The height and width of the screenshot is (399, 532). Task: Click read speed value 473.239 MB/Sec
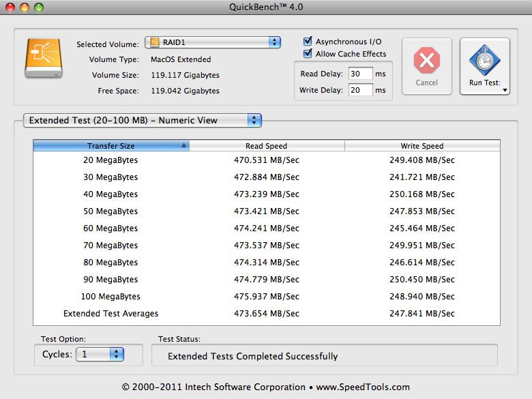coord(267,194)
